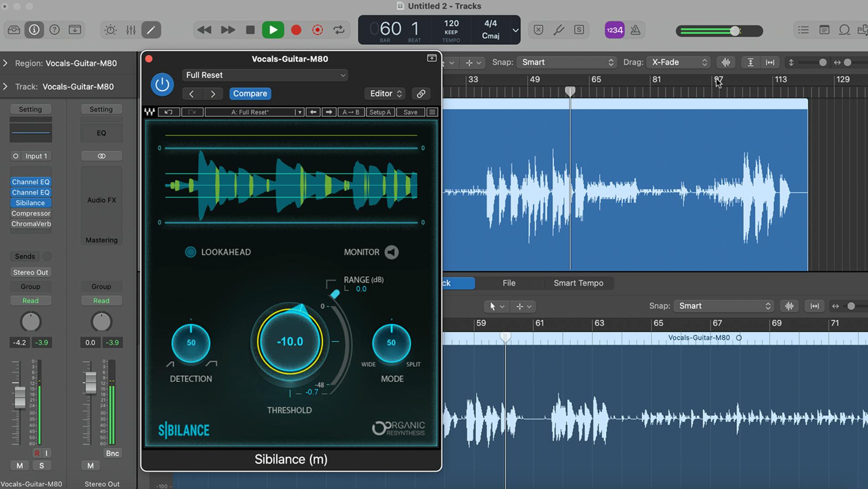Solo the Vocals-Guitar-M80 channel strip
The height and width of the screenshot is (489, 868).
41,465
